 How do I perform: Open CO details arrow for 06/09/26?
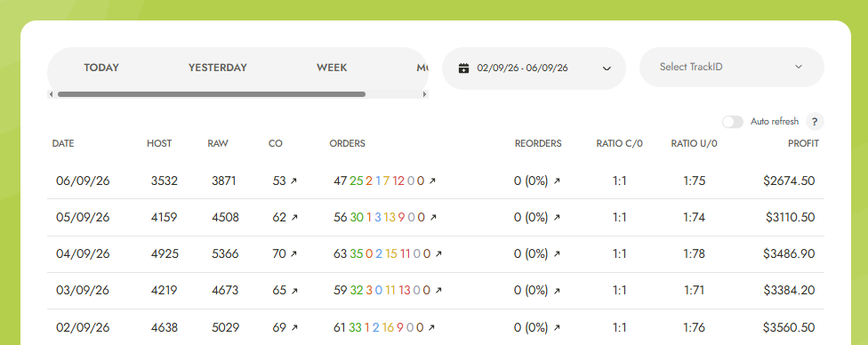[x=294, y=181]
